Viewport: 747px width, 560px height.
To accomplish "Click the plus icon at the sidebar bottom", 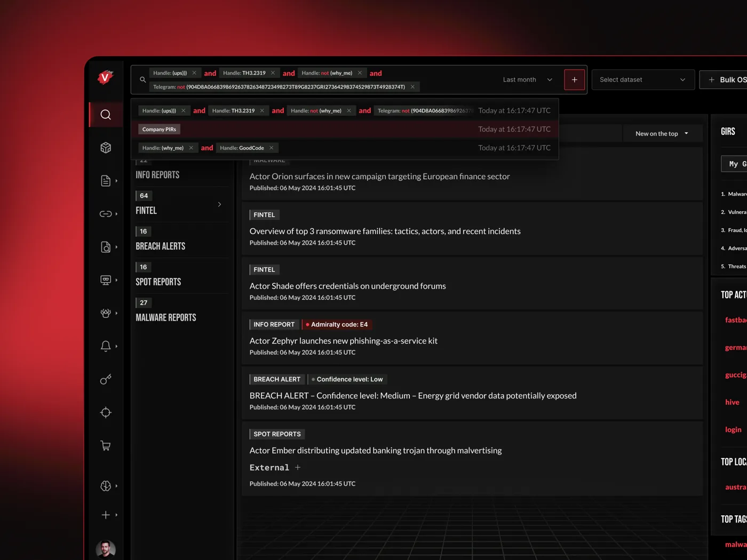I will 106,515.
